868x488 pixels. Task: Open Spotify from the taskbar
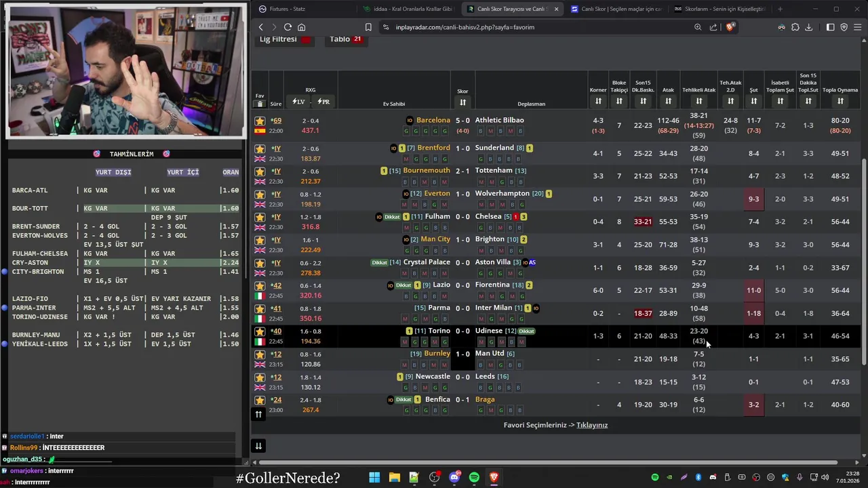[474, 477]
